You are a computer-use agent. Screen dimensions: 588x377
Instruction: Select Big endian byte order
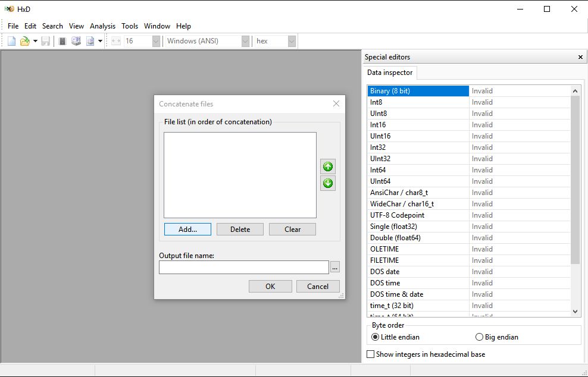pos(480,337)
